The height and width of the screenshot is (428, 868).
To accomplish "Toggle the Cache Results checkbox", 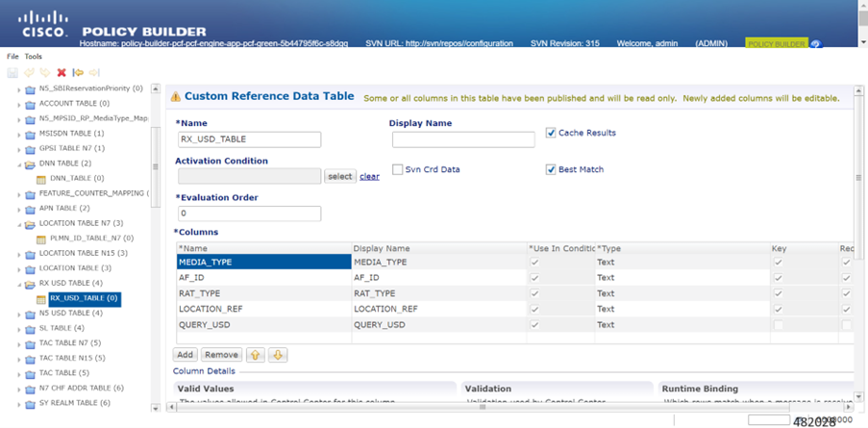I will pos(551,133).
